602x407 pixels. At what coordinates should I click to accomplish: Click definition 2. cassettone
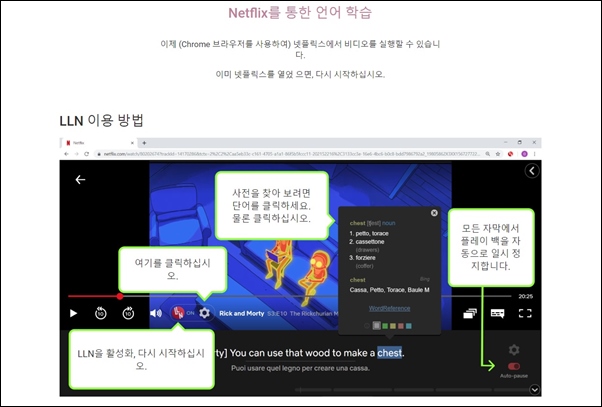pyautogui.click(x=367, y=242)
